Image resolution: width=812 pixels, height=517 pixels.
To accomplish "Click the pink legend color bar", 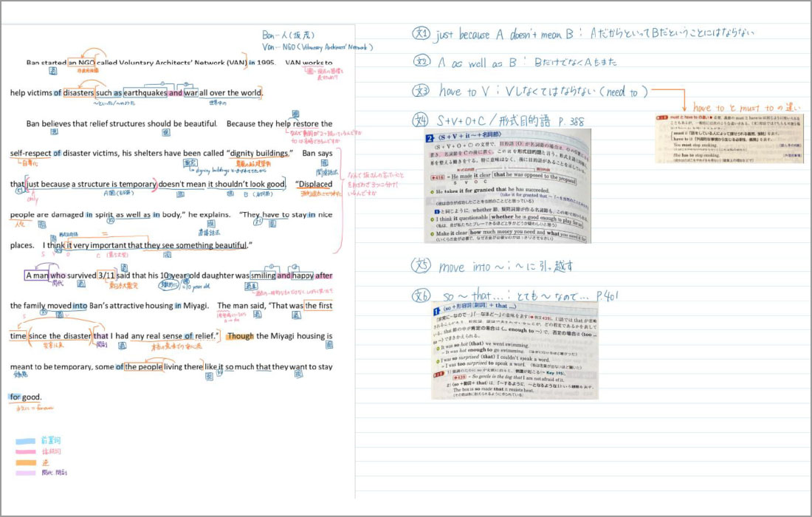I will click(25, 452).
